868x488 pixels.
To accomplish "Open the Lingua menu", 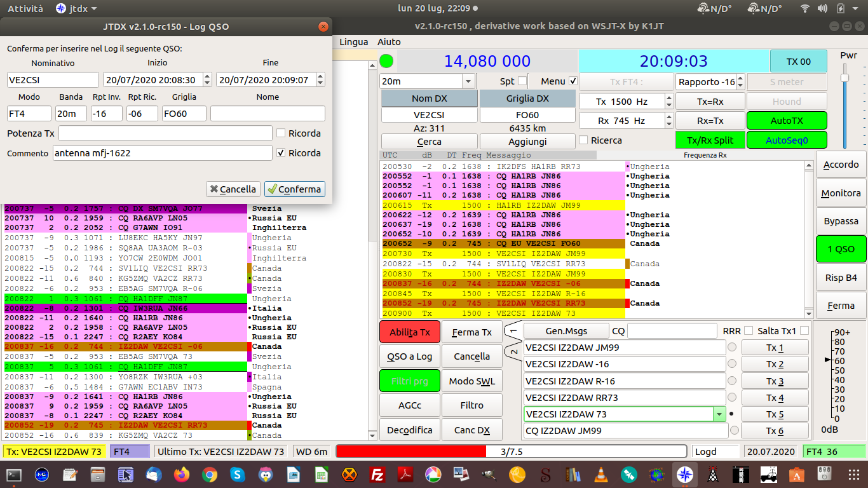I will pyautogui.click(x=354, y=42).
